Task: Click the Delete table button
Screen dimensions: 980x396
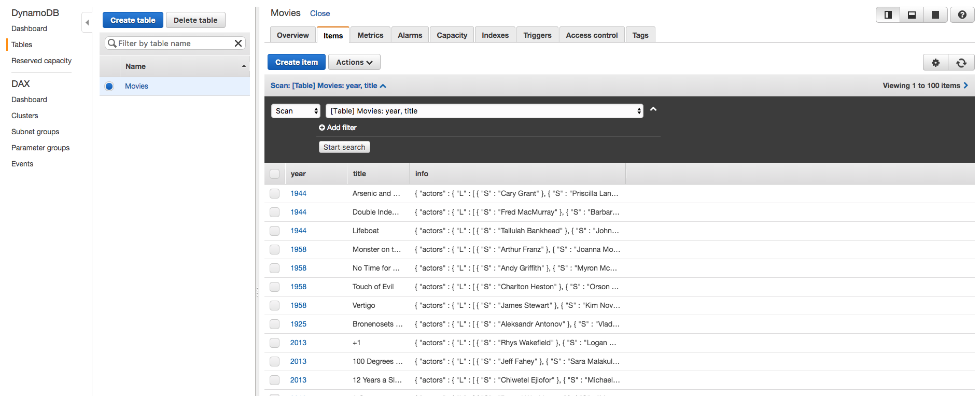Action: coord(195,20)
